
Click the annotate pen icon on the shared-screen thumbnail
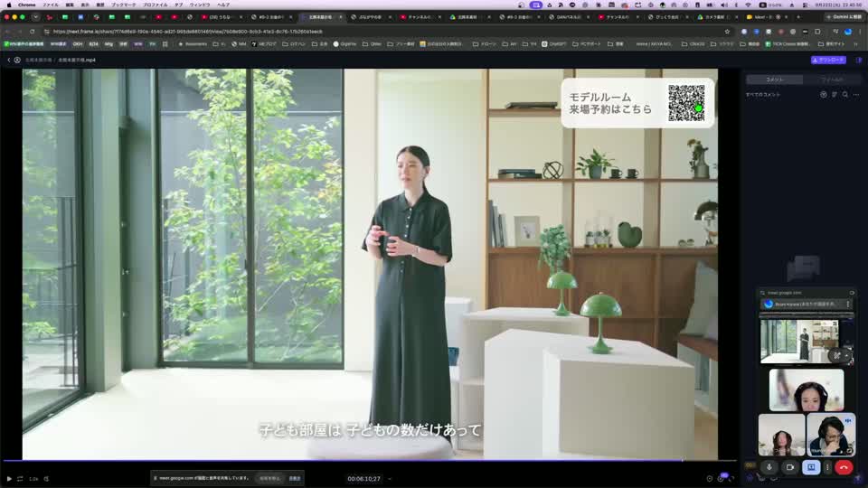(837, 356)
